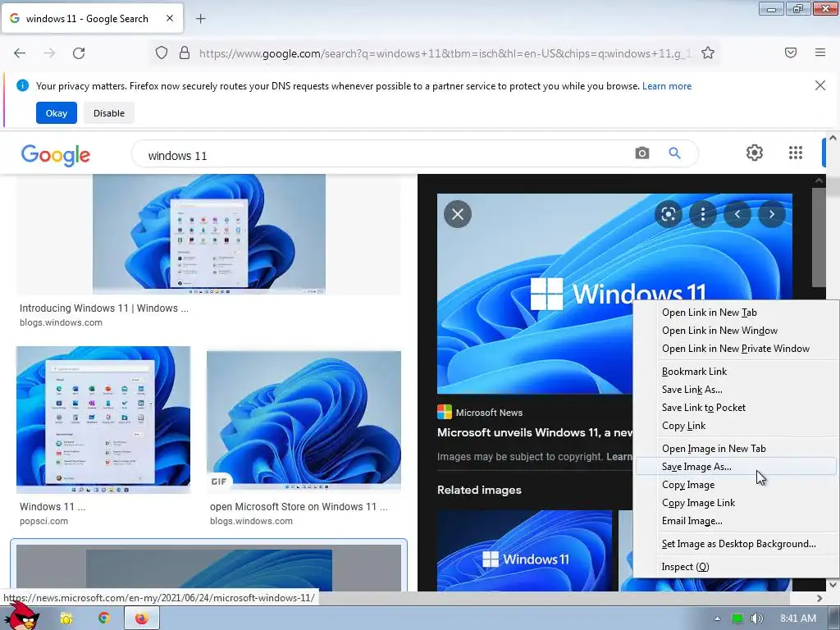Click the Microsoft News logo icon

tap(444, 412)
